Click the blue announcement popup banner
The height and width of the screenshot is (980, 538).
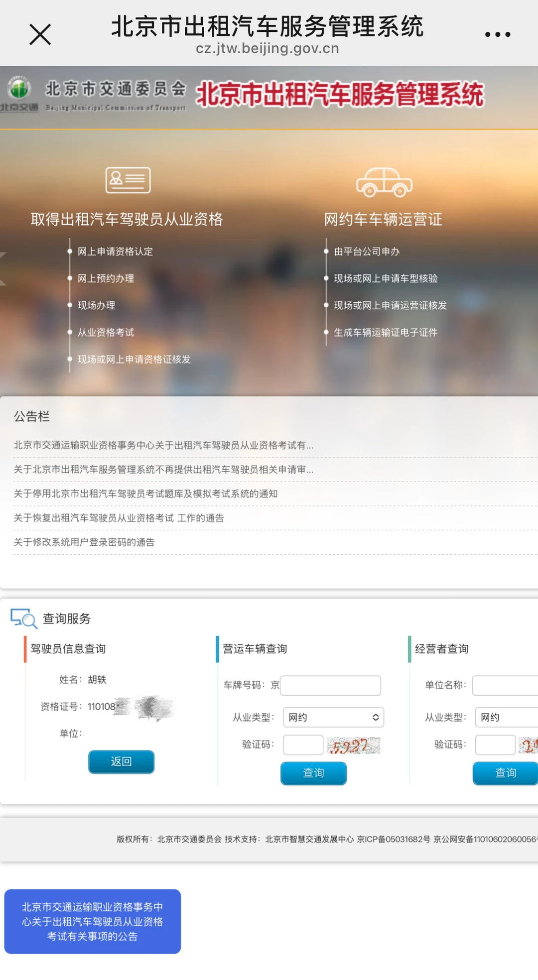pyautogui.click(x=93, y=921)
